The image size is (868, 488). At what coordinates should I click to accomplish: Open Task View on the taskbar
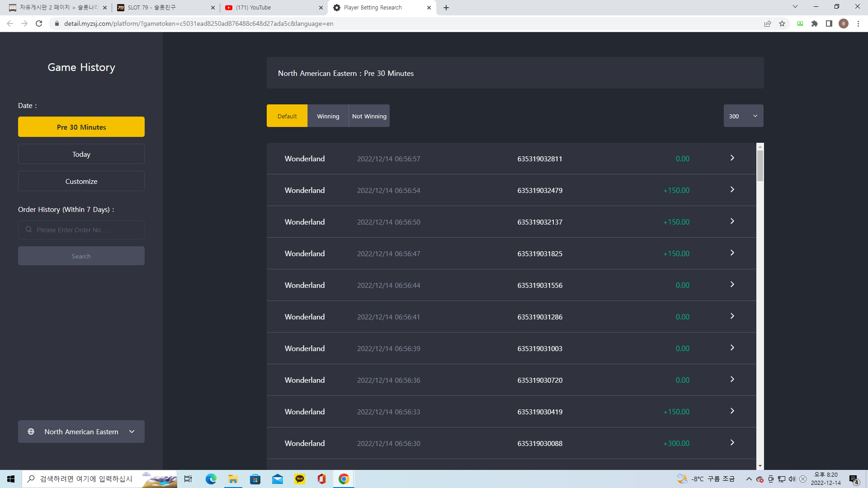click(188, 479)
